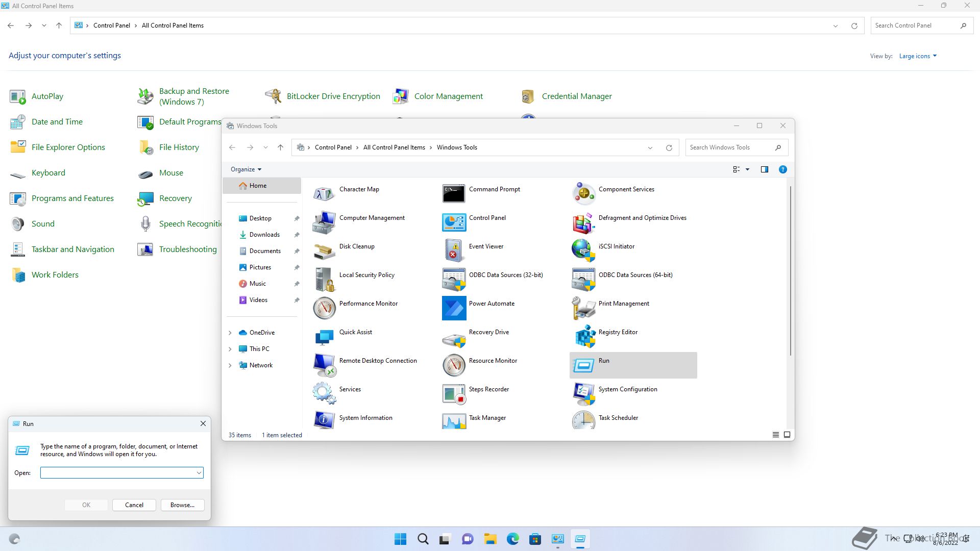Click Browse button in Run dialog
The image size is (980, 551).
[x=182, y=505]
